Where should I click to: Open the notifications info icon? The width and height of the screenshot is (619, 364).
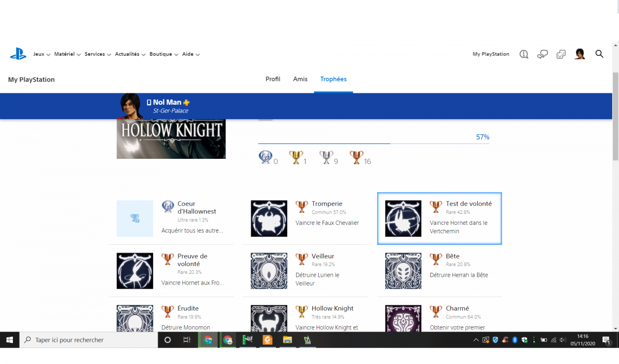point(524,54)
